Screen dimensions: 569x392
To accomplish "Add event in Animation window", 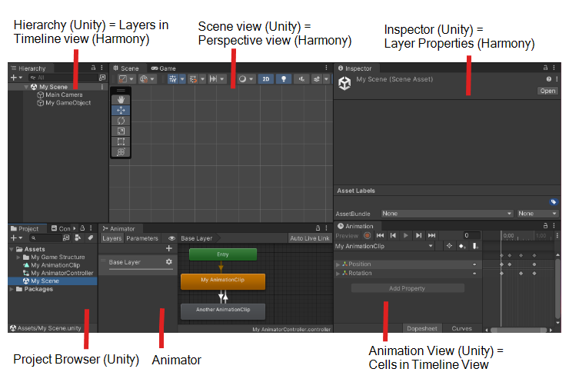I will click(x=475, y=246).
